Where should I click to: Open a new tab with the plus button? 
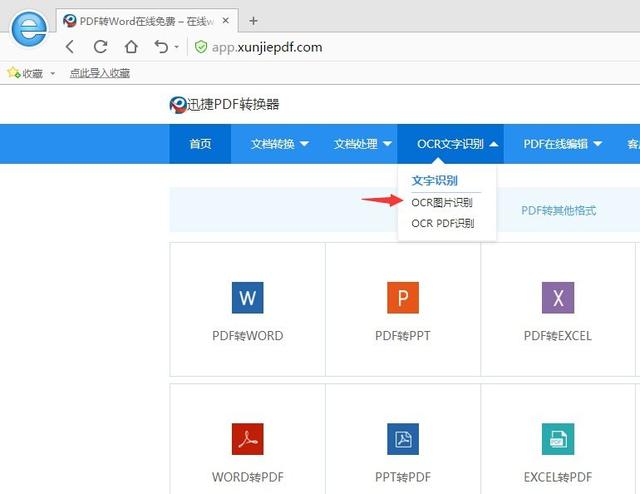(x=253, y=21)
